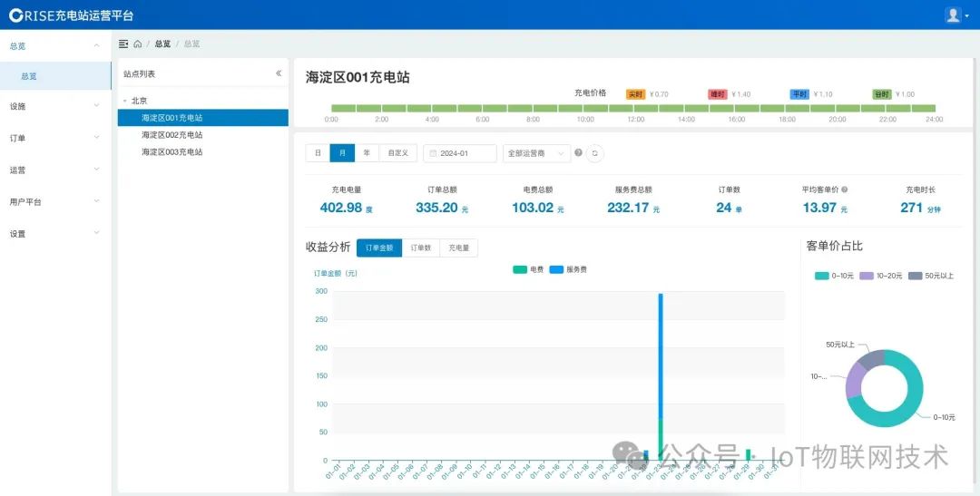Screen dimensions: 980x496
Task: Click the 站点列表 panel header text
Action: point(140,73)
